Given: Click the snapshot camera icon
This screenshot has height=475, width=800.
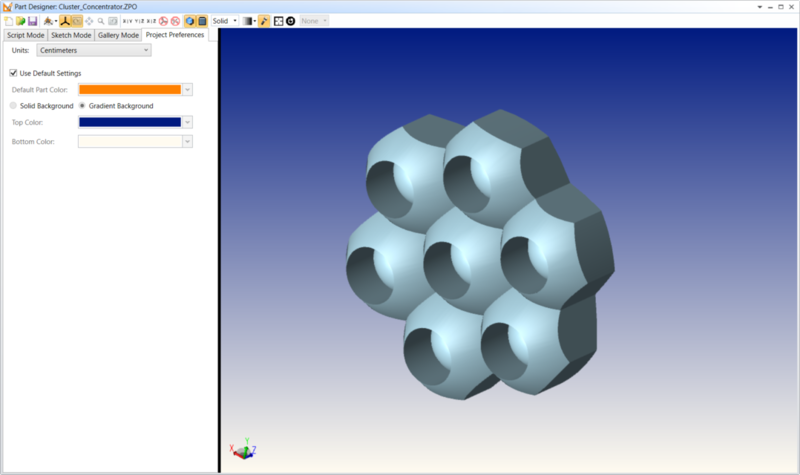Looking at the screenshot, I should pos(113,21).
